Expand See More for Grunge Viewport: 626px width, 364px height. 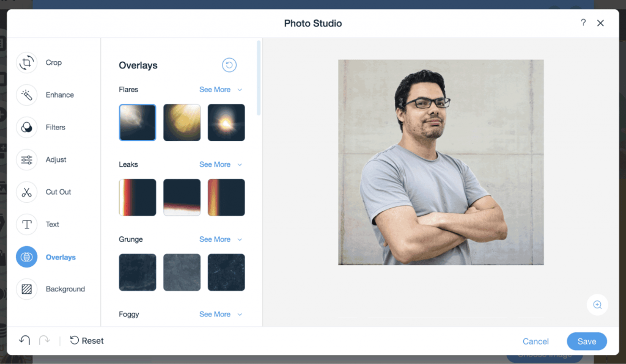click(x=215, y=239)
